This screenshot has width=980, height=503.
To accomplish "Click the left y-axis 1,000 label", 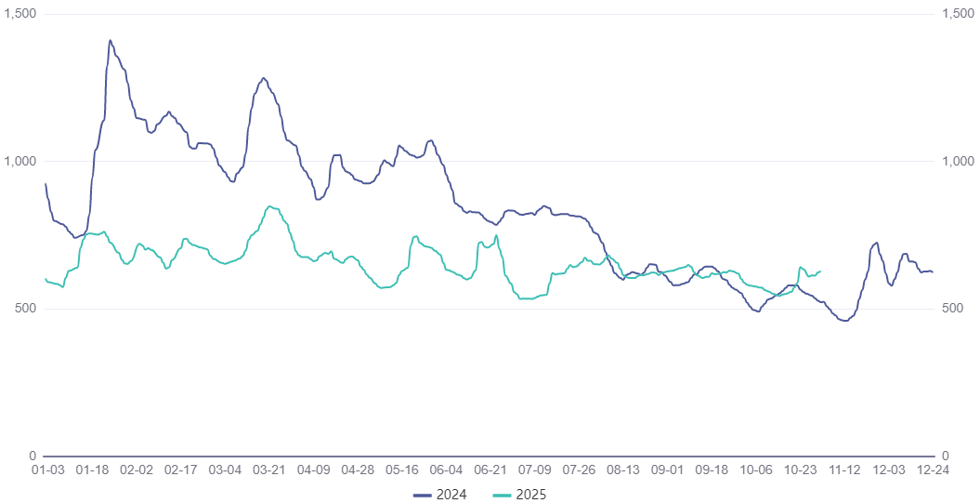I will pyautogui.click(x=20, y=162).
